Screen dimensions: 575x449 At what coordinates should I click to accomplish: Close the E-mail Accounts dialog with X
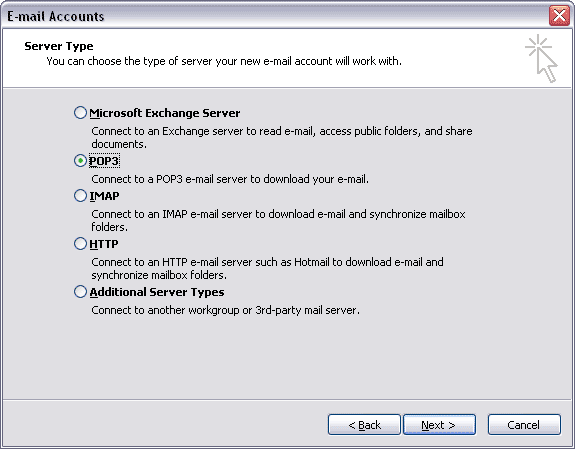pyautogui.click(x=559, y=16)
